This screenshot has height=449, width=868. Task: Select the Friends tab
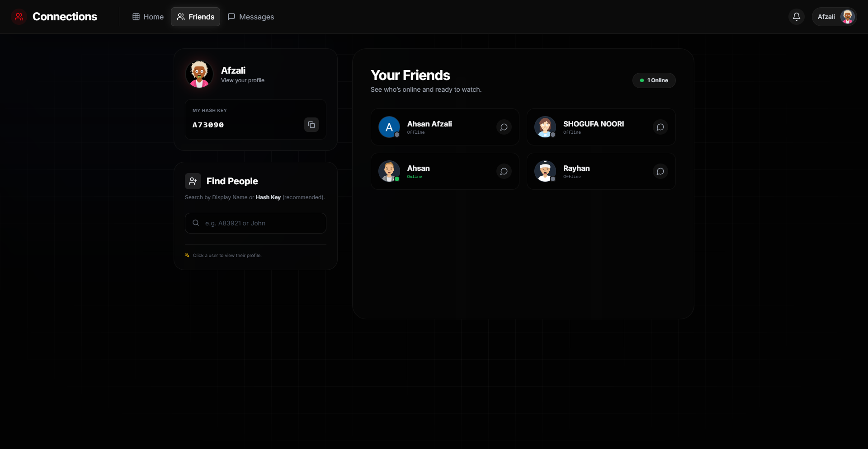point(195,17)
